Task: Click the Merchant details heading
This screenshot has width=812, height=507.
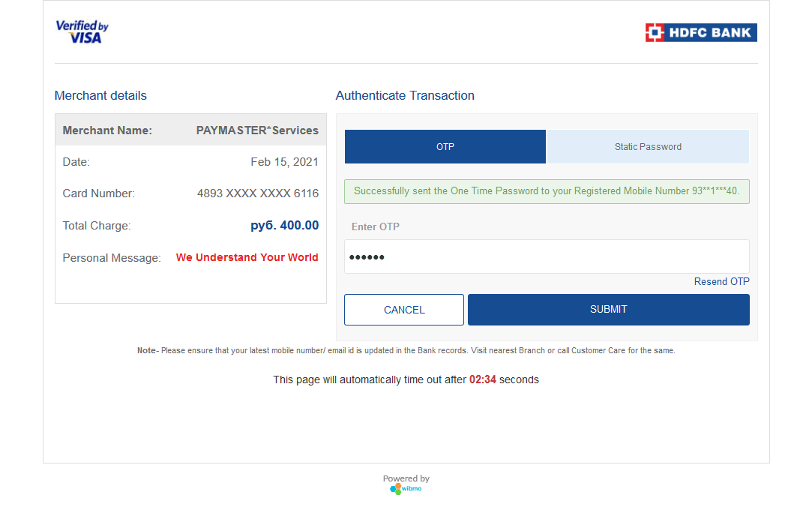Action: pyautogui.click(x=100, y=95)
